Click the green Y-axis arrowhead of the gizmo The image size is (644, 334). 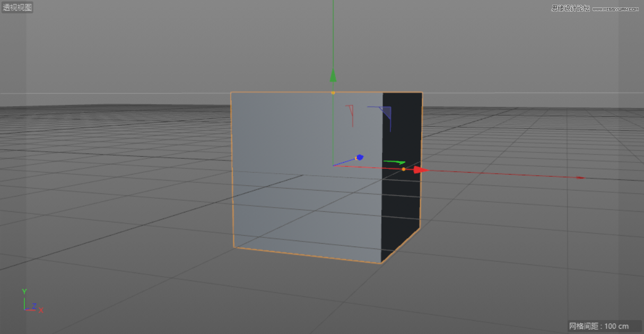pyautogui.click(x=333, y=76)
